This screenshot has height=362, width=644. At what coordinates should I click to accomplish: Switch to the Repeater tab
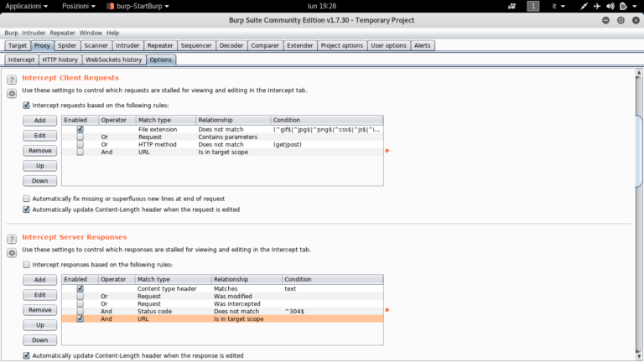159,46
